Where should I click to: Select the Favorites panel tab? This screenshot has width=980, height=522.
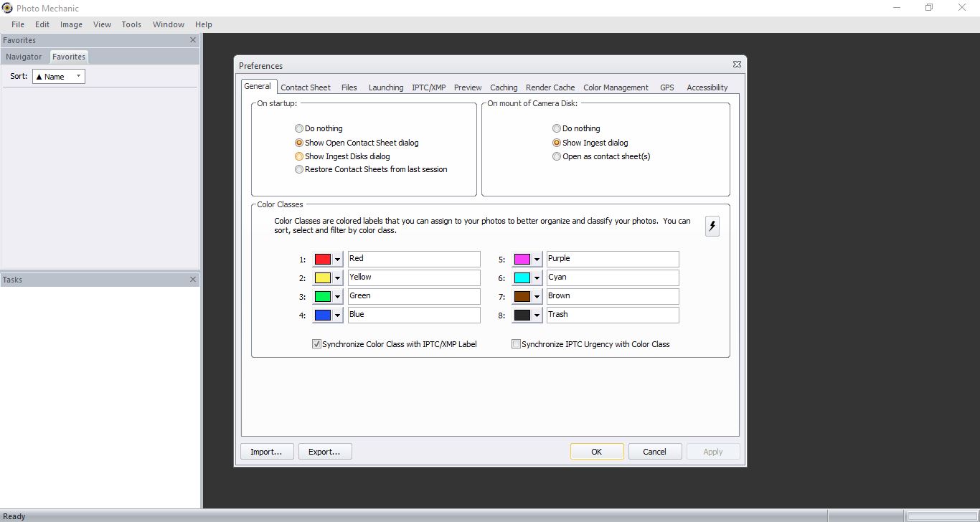tap(69, 57)
